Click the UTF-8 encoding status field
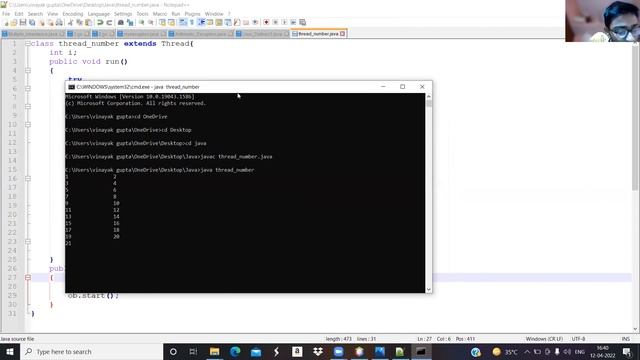Viewport: 640px width, 360px height. click(x=578, y=339)
